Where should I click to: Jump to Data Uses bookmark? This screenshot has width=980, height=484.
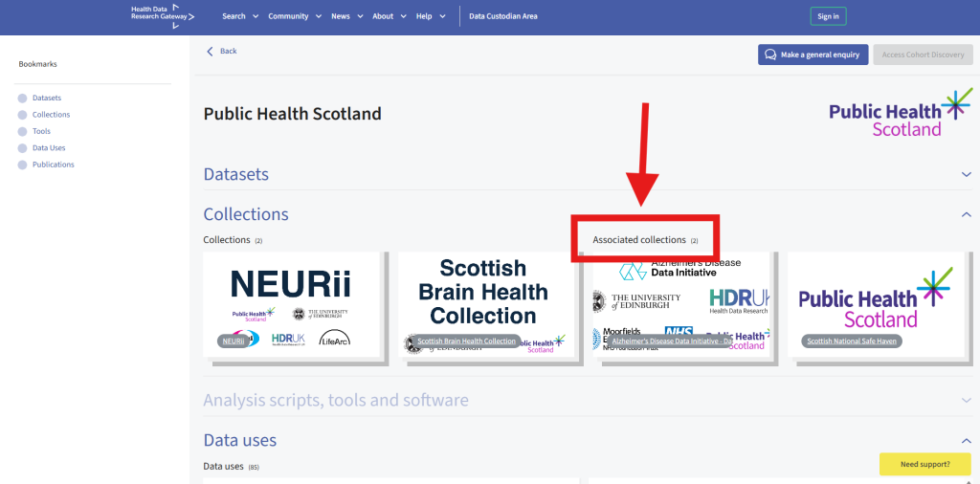tap(49, 148)
